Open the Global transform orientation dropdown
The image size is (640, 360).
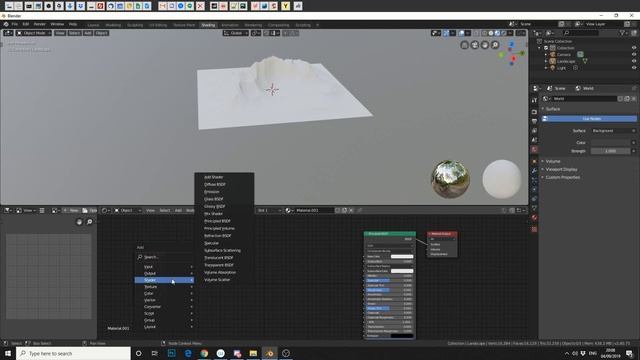236,33
